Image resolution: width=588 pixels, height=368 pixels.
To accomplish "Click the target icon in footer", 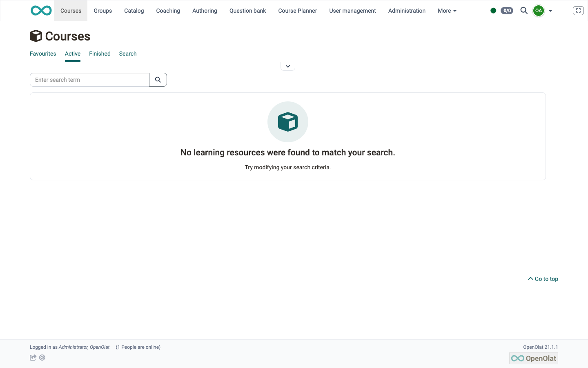I will click(42, 357).
